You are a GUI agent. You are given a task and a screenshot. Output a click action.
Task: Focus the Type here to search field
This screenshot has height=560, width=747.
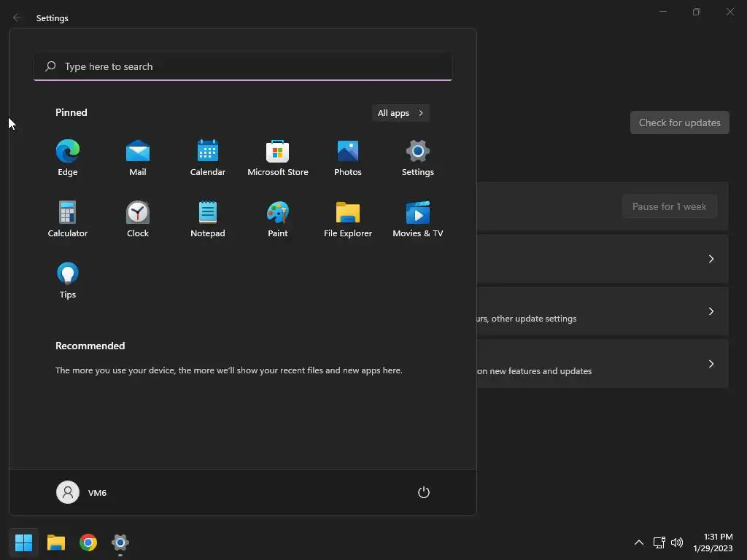point(243,66)
